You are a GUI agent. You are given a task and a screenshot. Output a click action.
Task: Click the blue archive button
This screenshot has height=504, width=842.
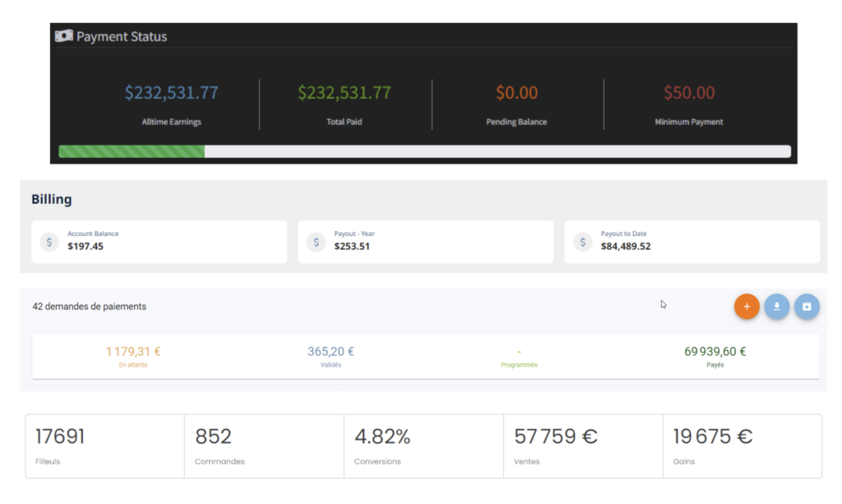(807, 307)
